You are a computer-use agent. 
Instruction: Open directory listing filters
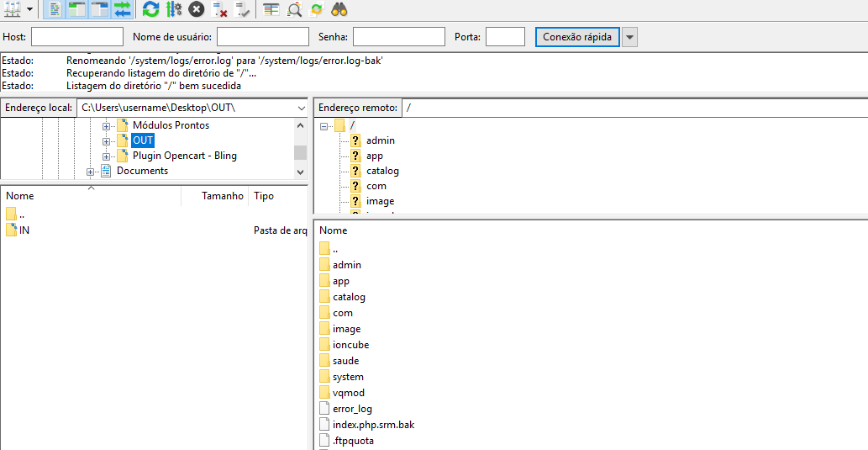[271, 9]
